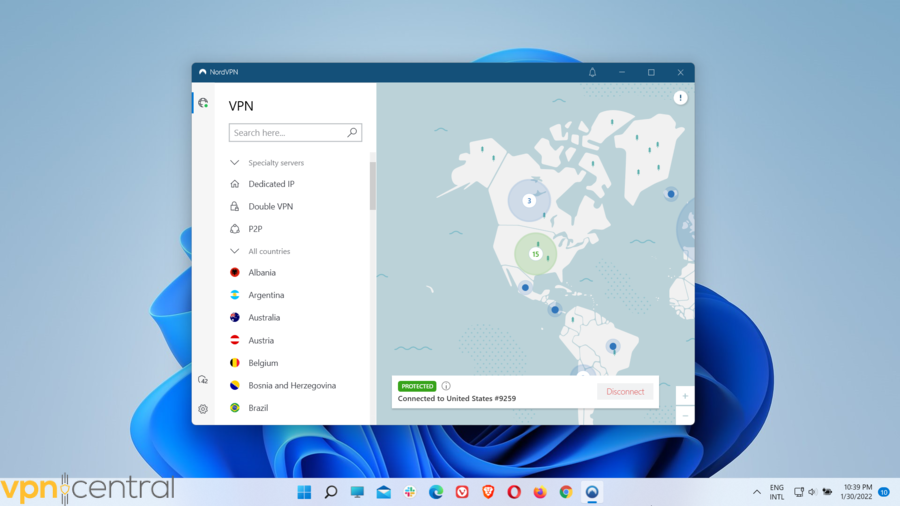Choose Double VPN specialty server
Viewport: 900px width, 506px height.
(270, 207)
